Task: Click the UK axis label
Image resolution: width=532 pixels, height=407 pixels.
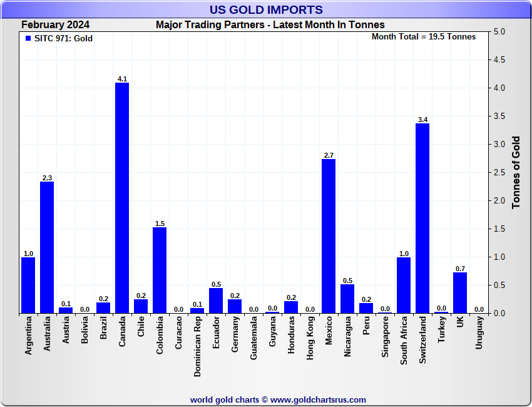Action: coord(461,322)
